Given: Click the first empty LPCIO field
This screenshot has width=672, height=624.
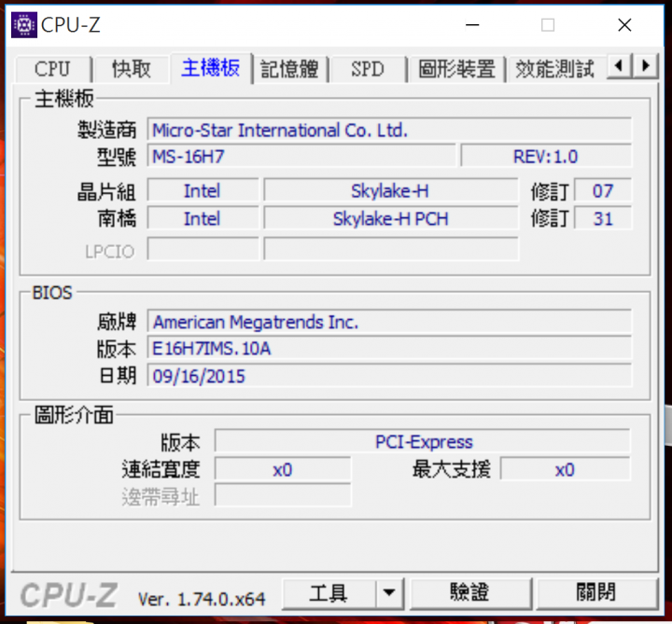Looking at the screenshot, I should point(203,249).
